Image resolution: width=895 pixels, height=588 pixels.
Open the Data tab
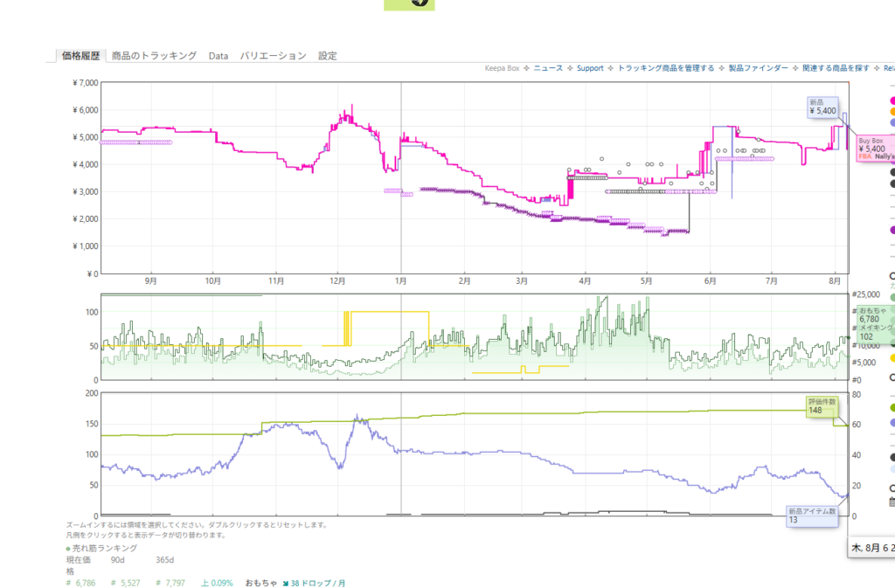pyautogui.click(x=218, y=56)
